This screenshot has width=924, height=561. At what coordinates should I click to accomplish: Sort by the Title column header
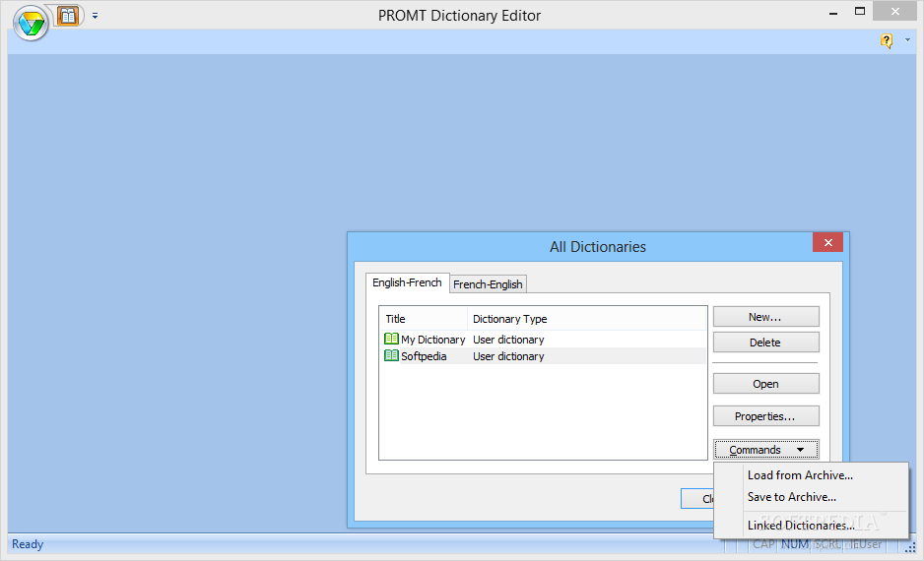424,319
